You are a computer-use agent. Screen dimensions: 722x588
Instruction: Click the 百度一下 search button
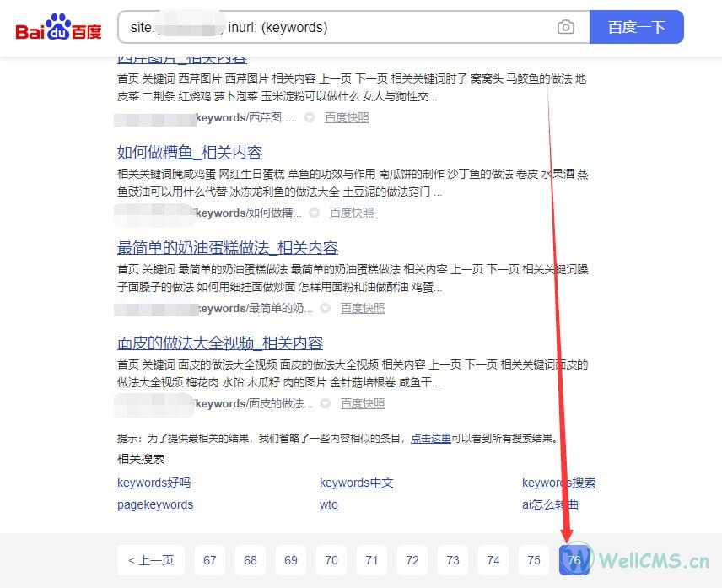point(636,28)
